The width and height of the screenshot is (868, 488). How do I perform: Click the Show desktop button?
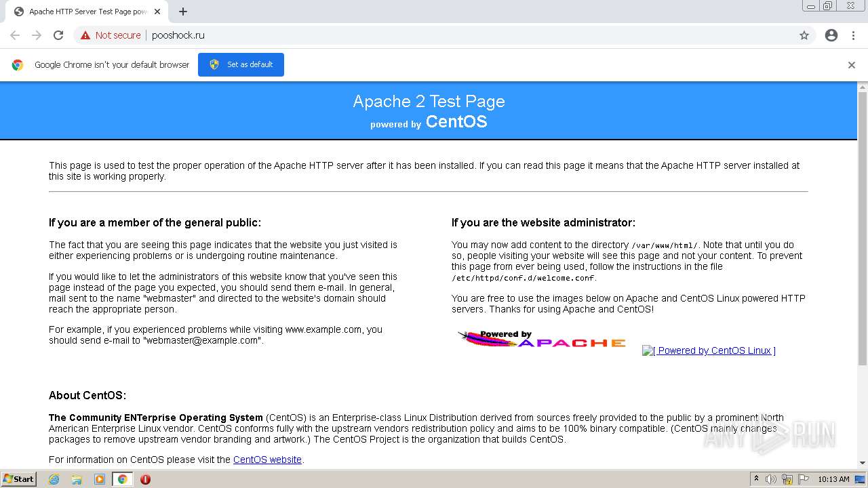pos(861,479)
